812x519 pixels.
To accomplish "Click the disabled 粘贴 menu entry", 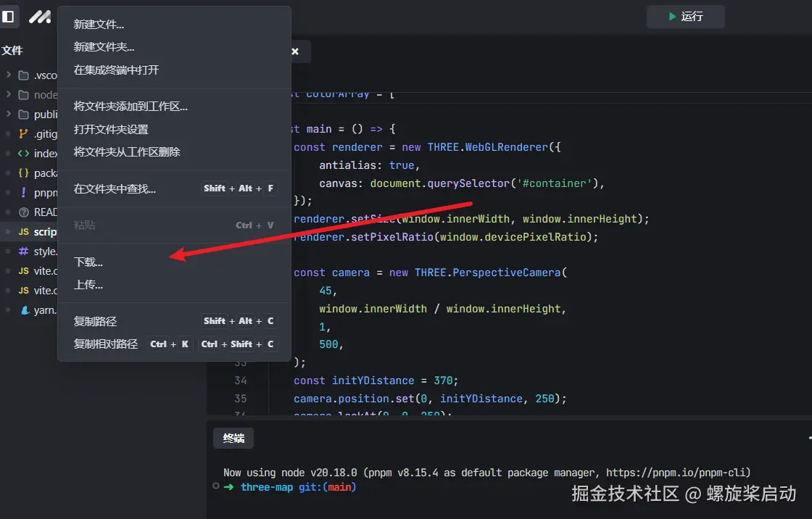I will click(x=174, y=225).
